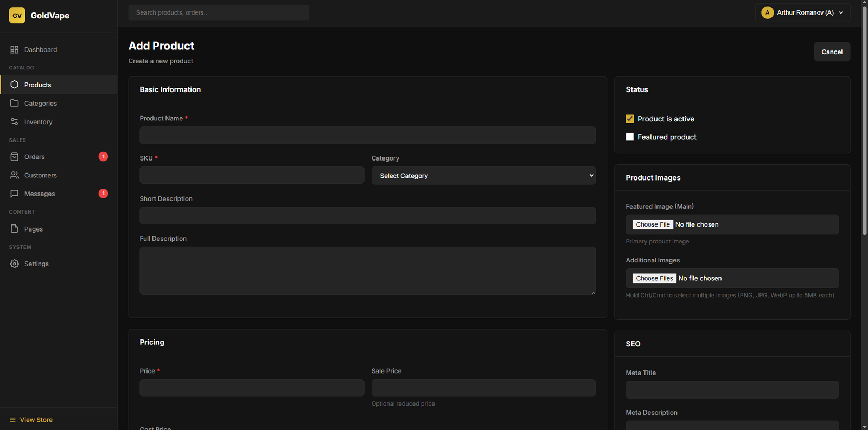Click Choose Files for Additional Images
The height and width of the screenshot is (430, 868).
654,278
